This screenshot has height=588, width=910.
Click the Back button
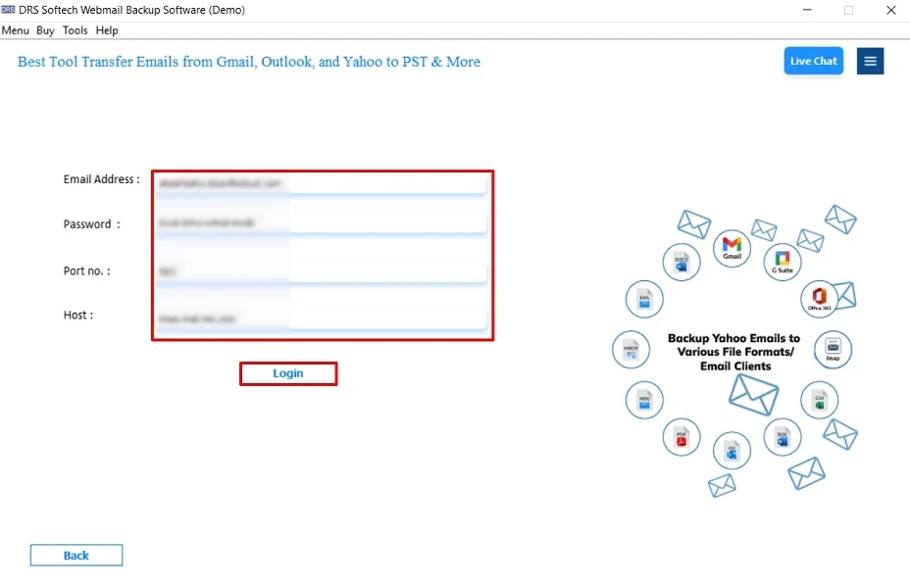coord(76,555)
